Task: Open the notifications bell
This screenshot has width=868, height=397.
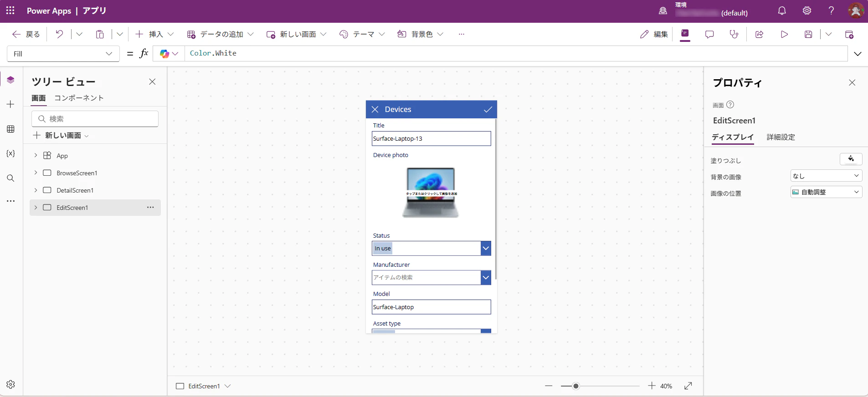Action: click(x=782, y=10)
